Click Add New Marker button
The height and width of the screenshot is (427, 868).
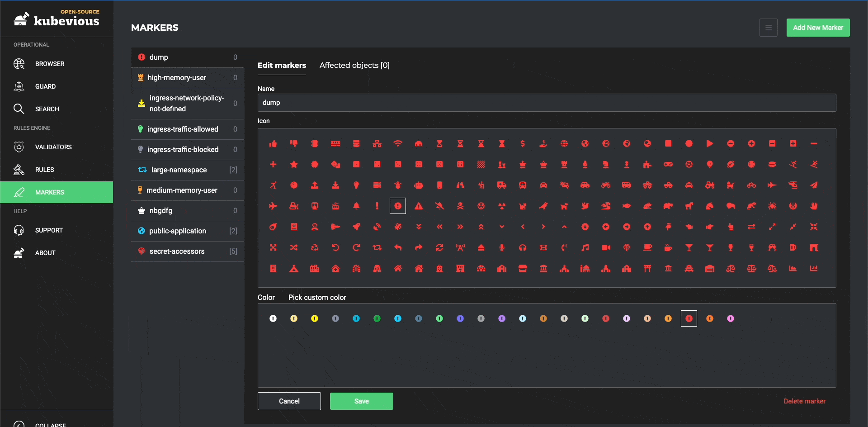click(818, 28)
